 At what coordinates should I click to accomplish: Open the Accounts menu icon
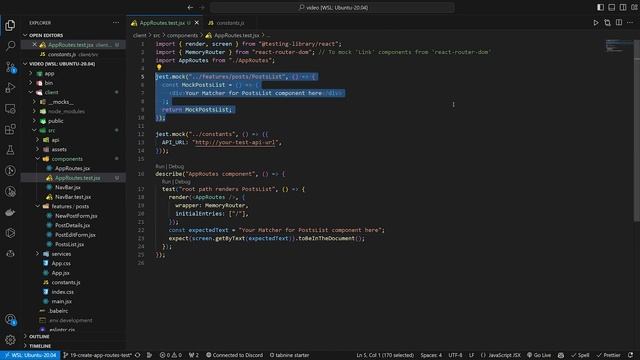[x=10, y=320]
